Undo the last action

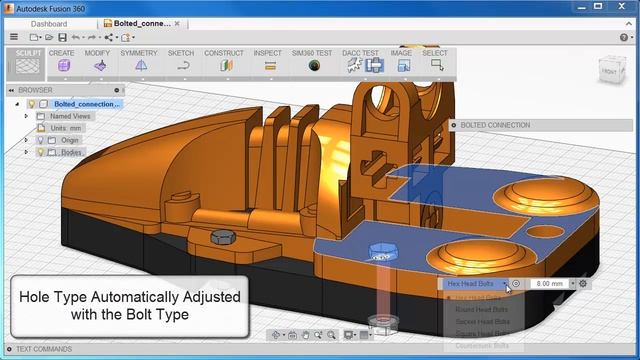[x=76, y=38]
